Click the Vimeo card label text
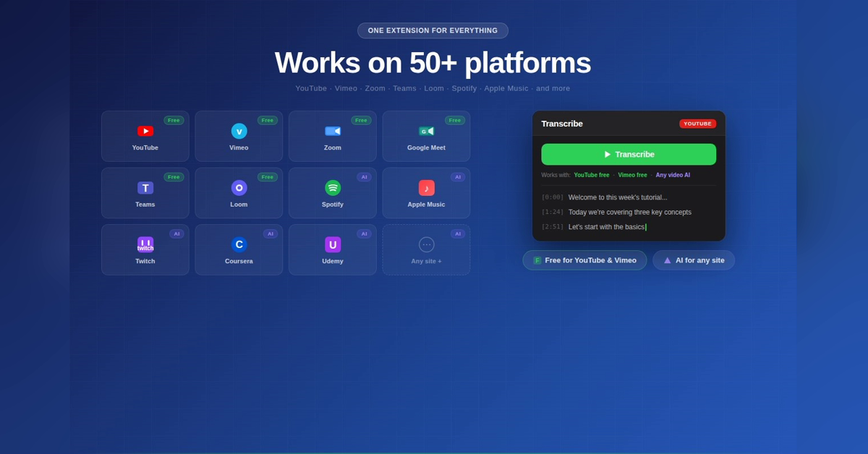The height and width of the screenshot is (454, 868). [x=239, y=147]
